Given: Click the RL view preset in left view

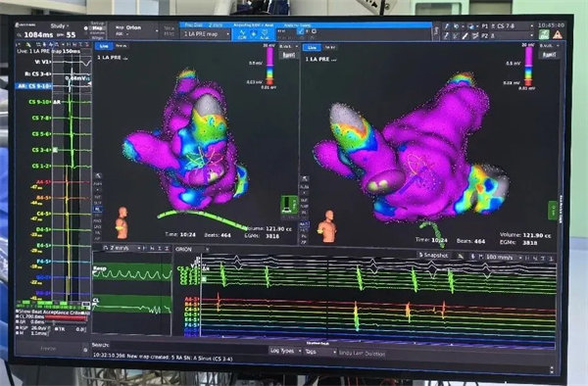Looking at the screenshot, I should coord(97,209).
